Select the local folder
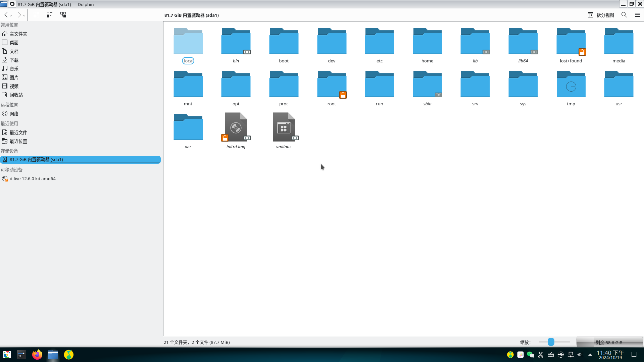Image resolution: width=644 pixels, height=362 pixels. pos(188,41)
